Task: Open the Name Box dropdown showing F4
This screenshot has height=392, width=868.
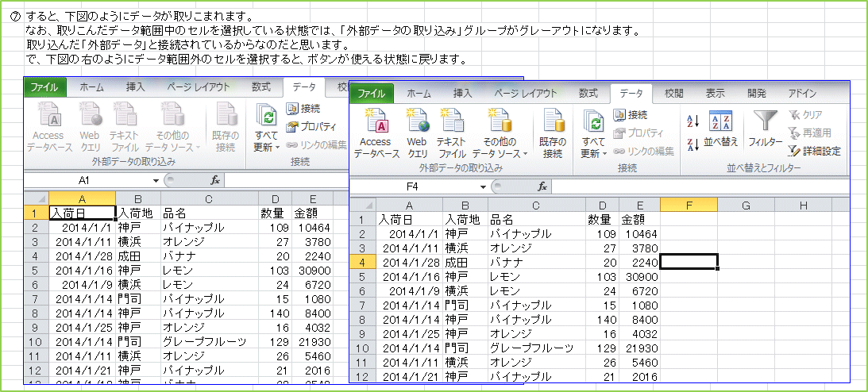Action: click(482, 186)
